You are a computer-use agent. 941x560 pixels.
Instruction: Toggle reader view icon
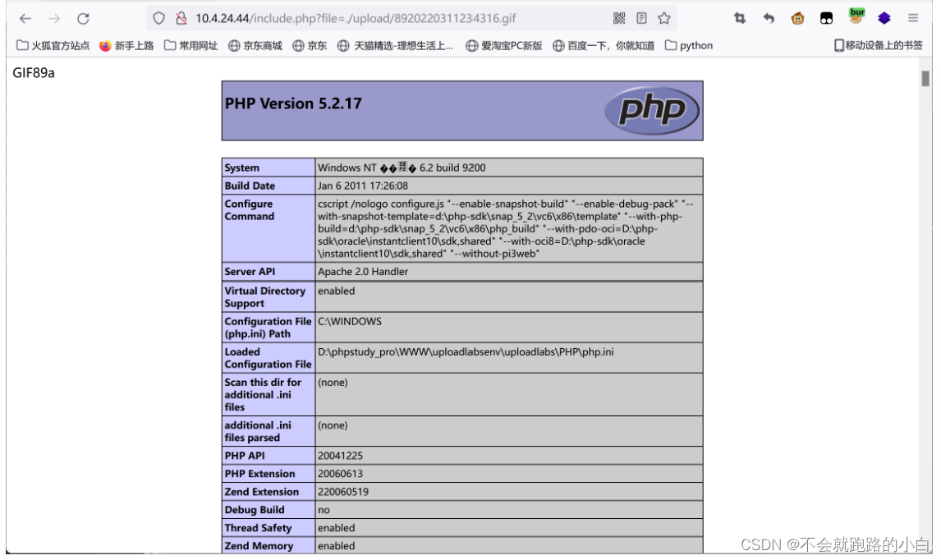pyautogui.click(x=641, y=19)
